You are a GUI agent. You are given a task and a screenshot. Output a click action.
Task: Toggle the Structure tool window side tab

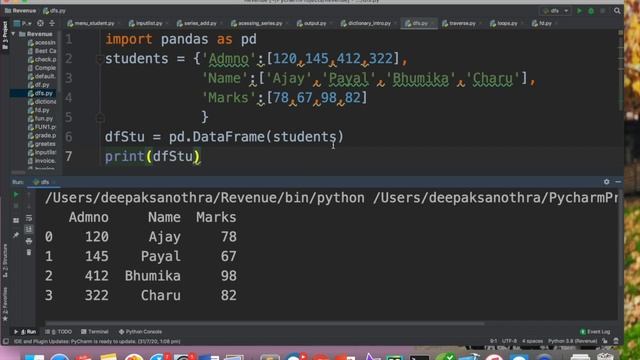pos(5,261)
